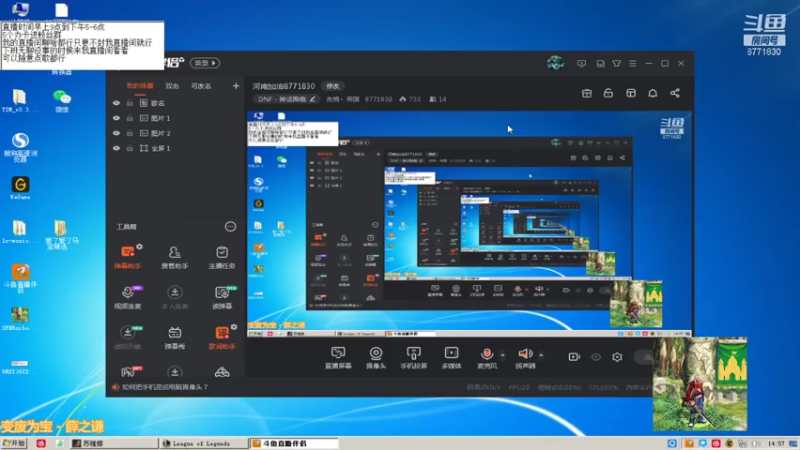Click the Windows 开始 Start button
This screenshot has height=450, width=800.
coord(14,443)
